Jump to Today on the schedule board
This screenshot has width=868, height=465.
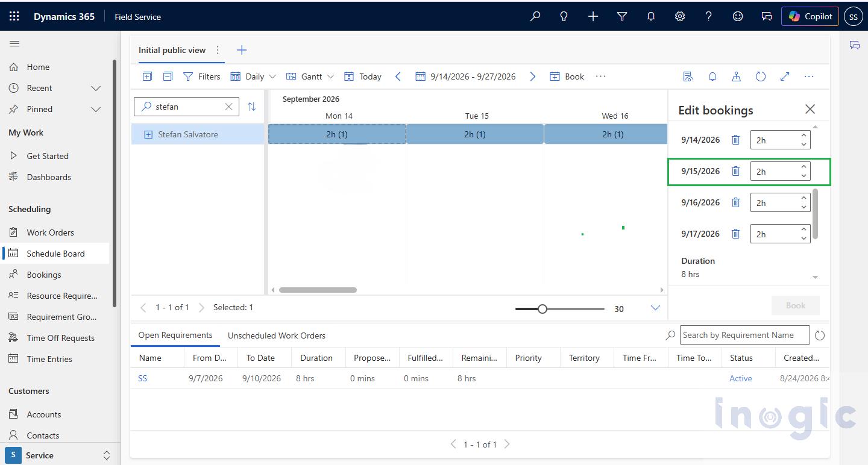[363, 76]
